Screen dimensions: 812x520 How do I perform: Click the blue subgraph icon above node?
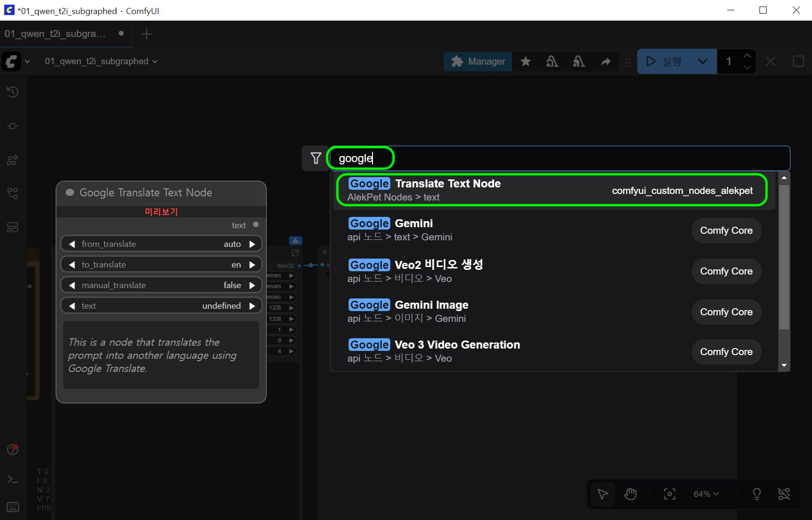tap(295, 241)
